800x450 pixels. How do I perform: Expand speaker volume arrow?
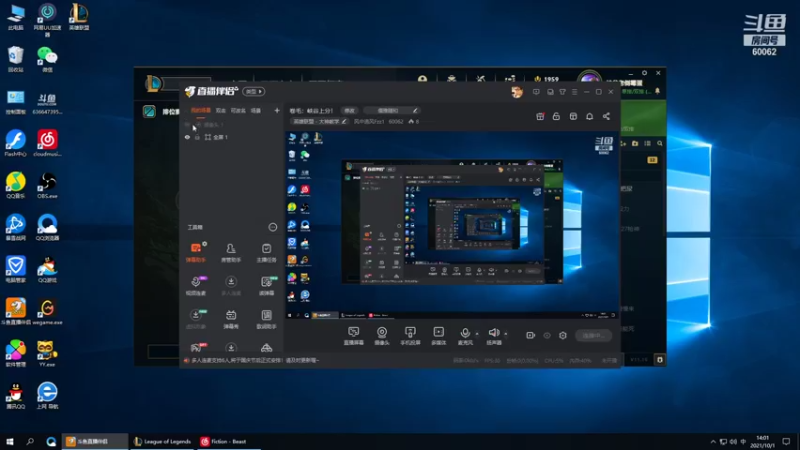pos(506,334)
